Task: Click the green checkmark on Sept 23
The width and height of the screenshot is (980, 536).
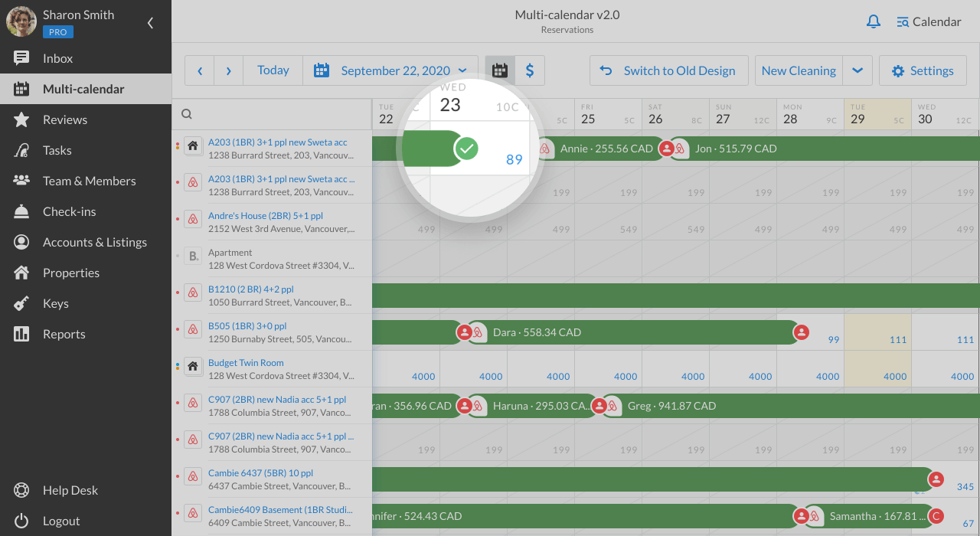Action: pos(465,148)
